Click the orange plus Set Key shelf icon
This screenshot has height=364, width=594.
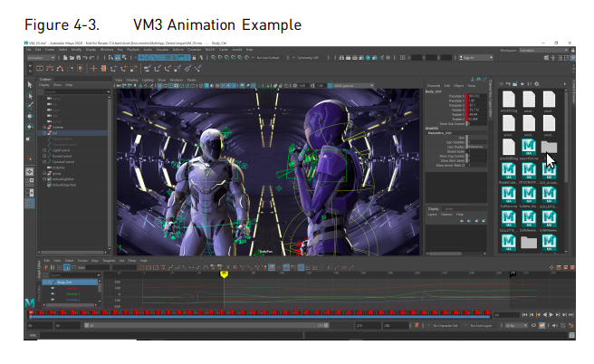[93, 69]
